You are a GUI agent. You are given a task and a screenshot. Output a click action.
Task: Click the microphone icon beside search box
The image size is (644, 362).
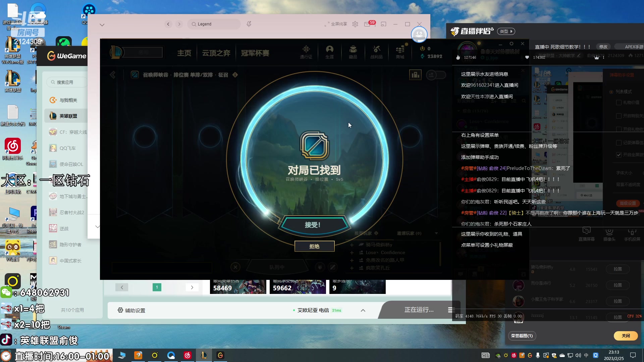click(249, 24)
